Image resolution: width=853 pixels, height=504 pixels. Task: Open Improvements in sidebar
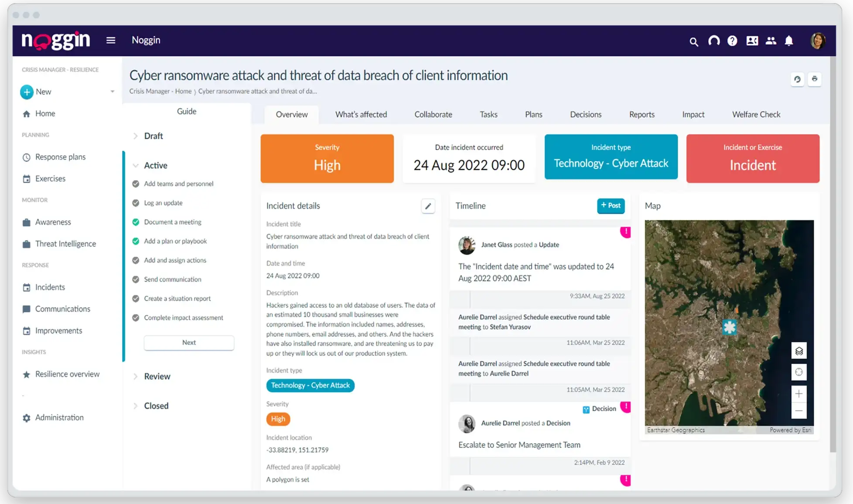point(58,330)
